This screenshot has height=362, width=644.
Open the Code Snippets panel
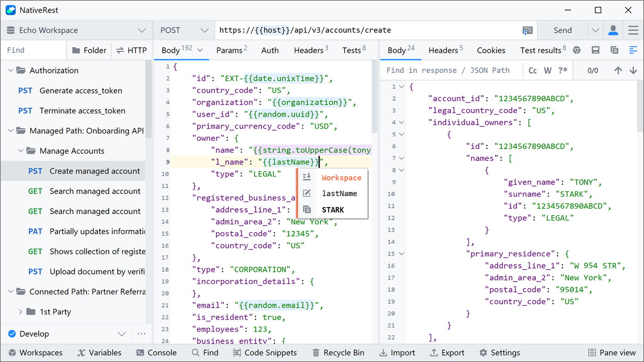tap(265, 352)
